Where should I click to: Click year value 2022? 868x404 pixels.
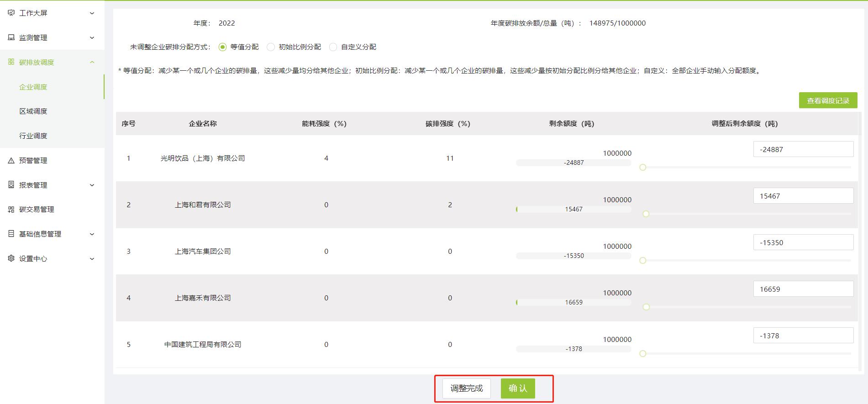tap(227, 23)
